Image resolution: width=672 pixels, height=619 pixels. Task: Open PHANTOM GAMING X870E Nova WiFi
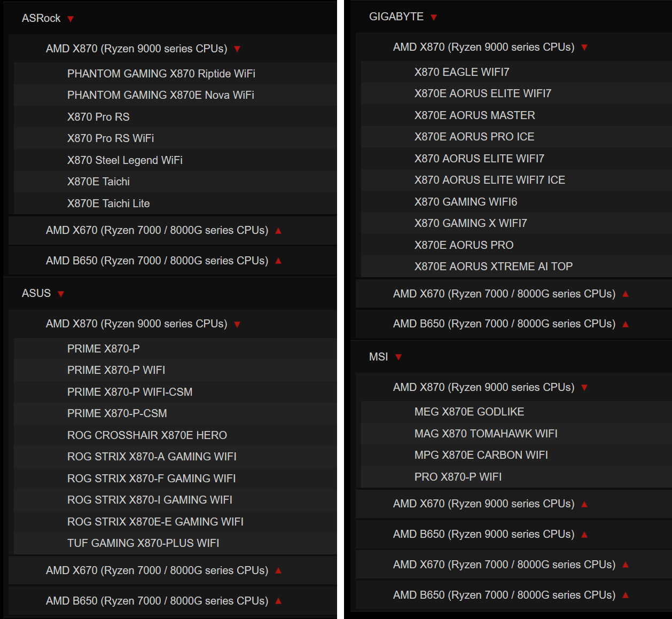[x=160, y=95]
